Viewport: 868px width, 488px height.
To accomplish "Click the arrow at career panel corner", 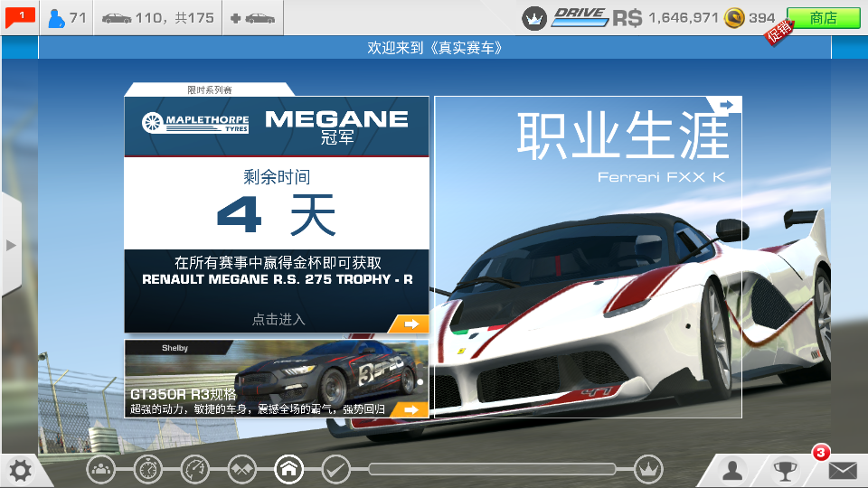I will tap(726, 104).
